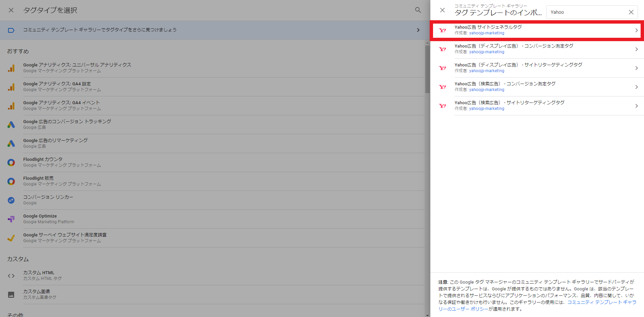Click Google Ads remarketing icon
The height and width of the screenshot is (317, 644).
tap(11, 144)
